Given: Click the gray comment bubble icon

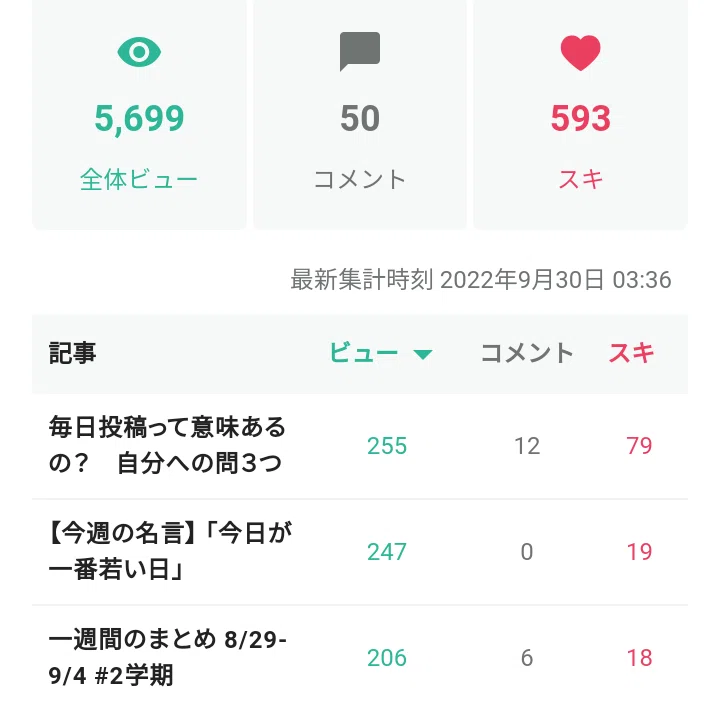Looking at the screenshot, I should pyautogui.click(x=360, y=51).
